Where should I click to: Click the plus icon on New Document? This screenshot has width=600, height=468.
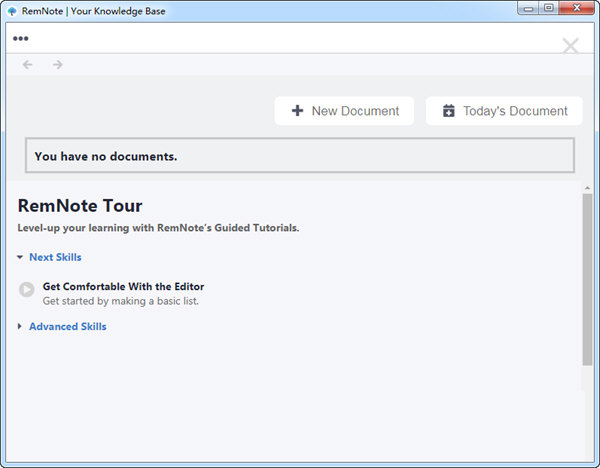tap(297, 111)
